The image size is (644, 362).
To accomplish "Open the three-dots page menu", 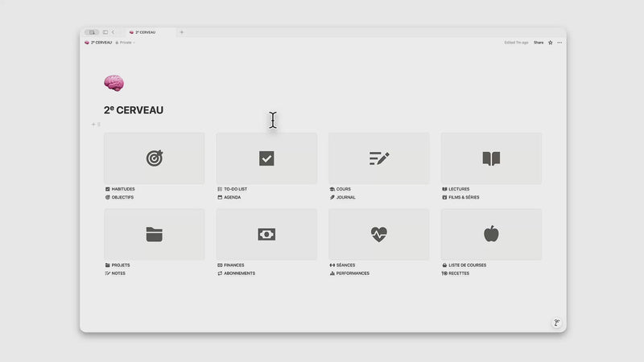I will pyautogui.click(x=559, y=43).
